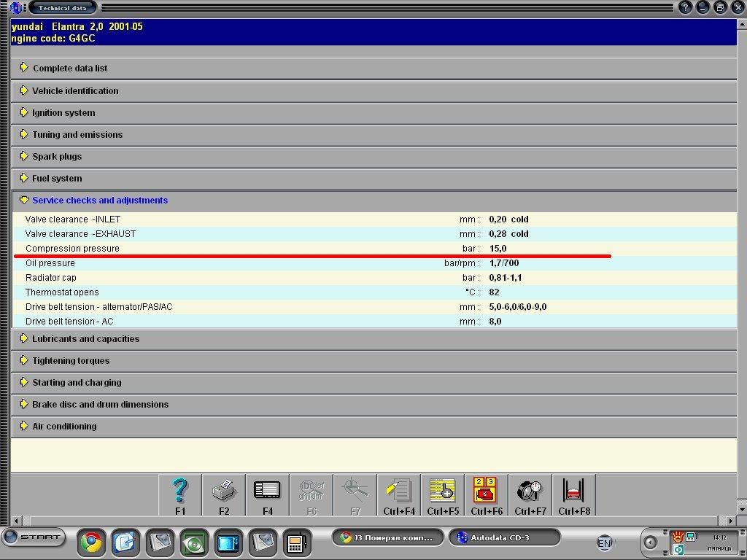Select Drive belt tension - alternator/PAS/AC row
Viewport: 747px width, 560px height.
pyautogui.click(x=374, y=307)
